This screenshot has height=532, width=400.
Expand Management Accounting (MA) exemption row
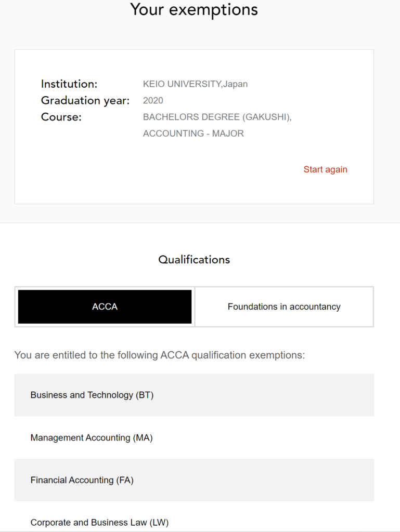[x=194, y=437]
